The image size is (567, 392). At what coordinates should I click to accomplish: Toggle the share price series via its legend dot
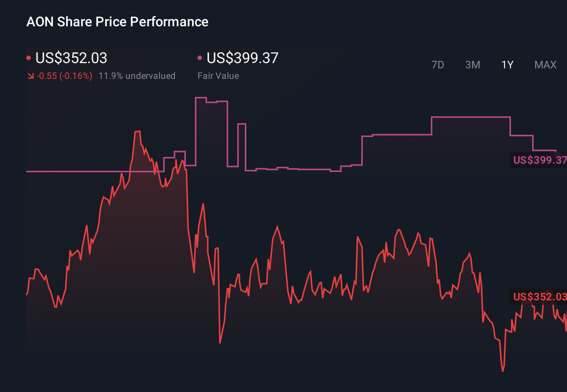(x=29, y=57)
